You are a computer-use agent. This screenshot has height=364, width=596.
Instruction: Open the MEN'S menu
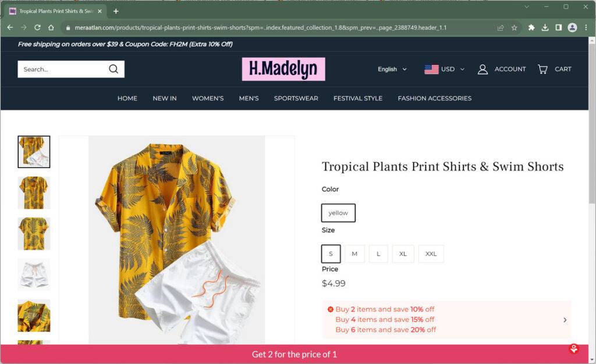coord(249,98)
